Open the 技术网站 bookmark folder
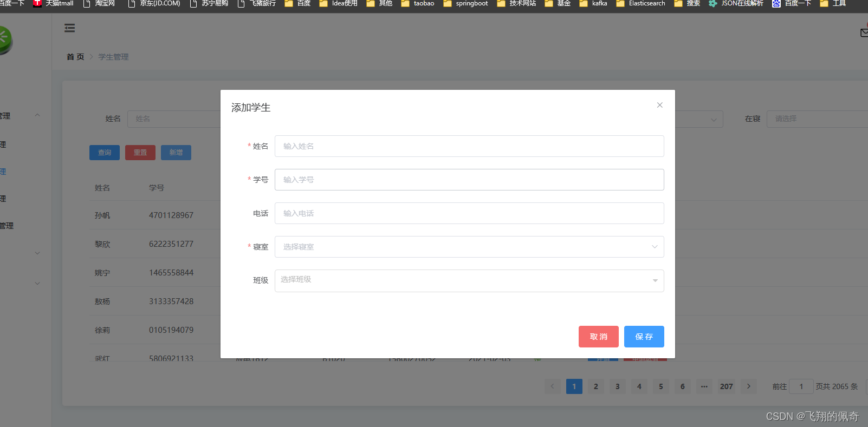The image size is (868, 427). click(x=516, y=3)
